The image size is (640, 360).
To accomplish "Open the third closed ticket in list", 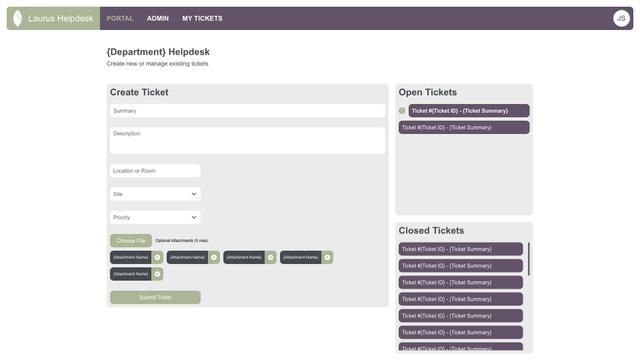I will pos(461,282).
